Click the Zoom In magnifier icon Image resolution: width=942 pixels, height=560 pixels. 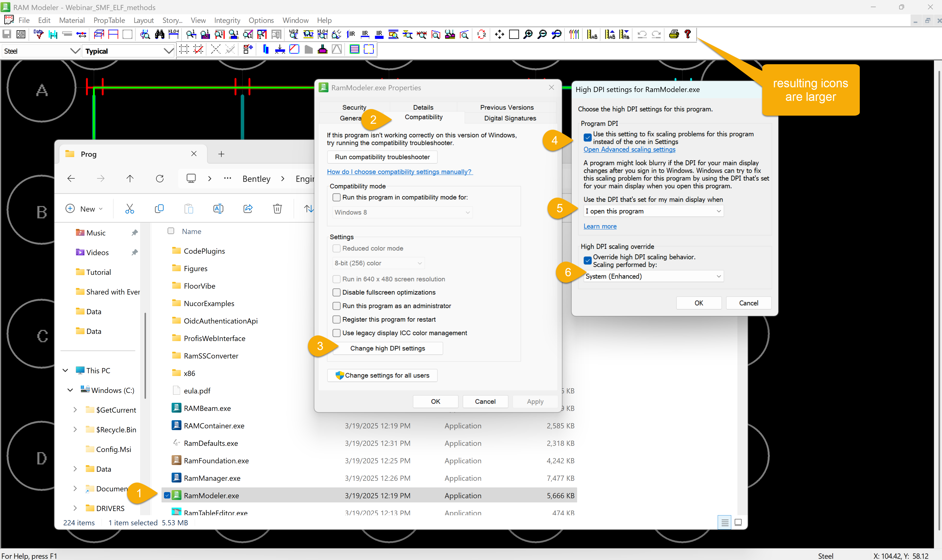pyautogui.click(x=528, y=34)
